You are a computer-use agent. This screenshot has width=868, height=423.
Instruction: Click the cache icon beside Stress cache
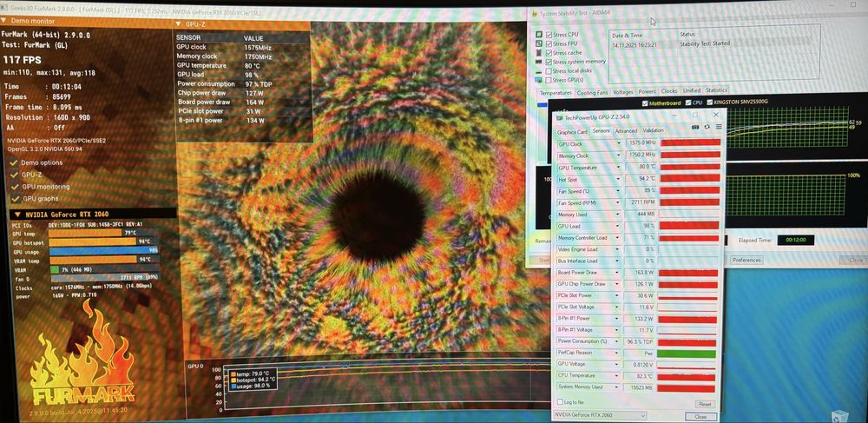tap(539, 53)
